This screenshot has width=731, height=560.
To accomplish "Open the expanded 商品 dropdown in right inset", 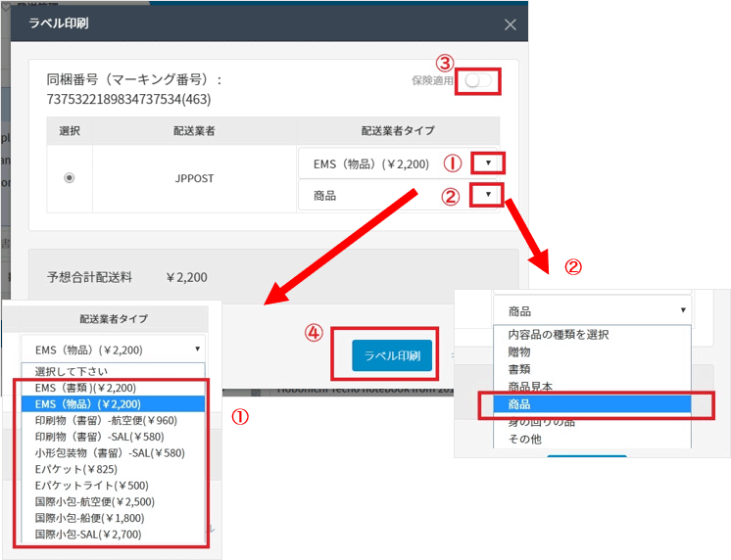I will [592, 310].
